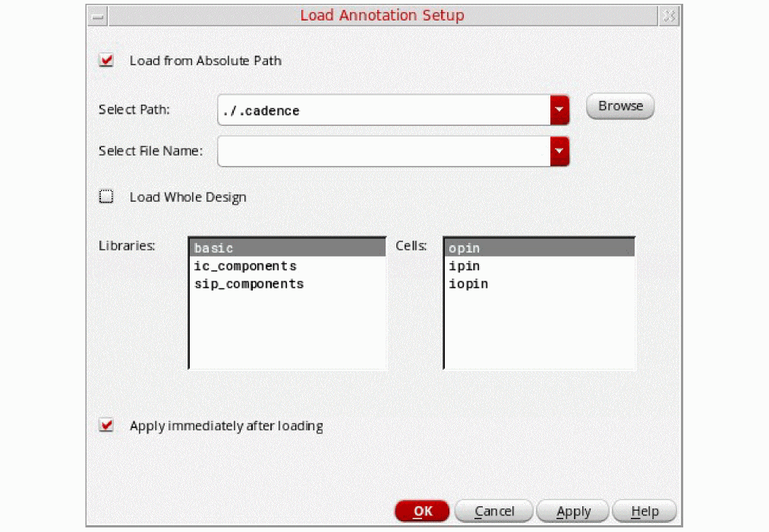
Task: Choose the iopin cell
Action: (468, 284)
